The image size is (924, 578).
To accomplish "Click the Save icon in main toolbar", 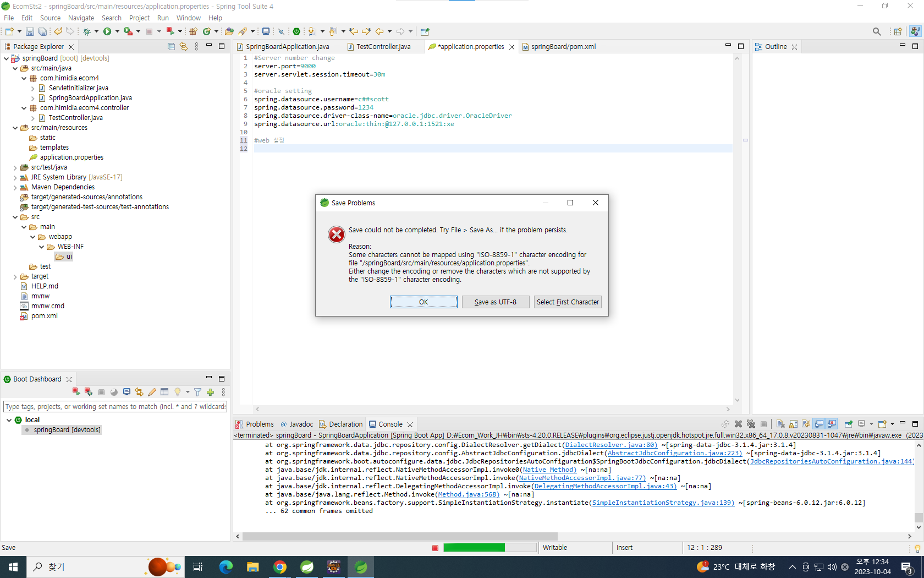I will tap(30, 32).
